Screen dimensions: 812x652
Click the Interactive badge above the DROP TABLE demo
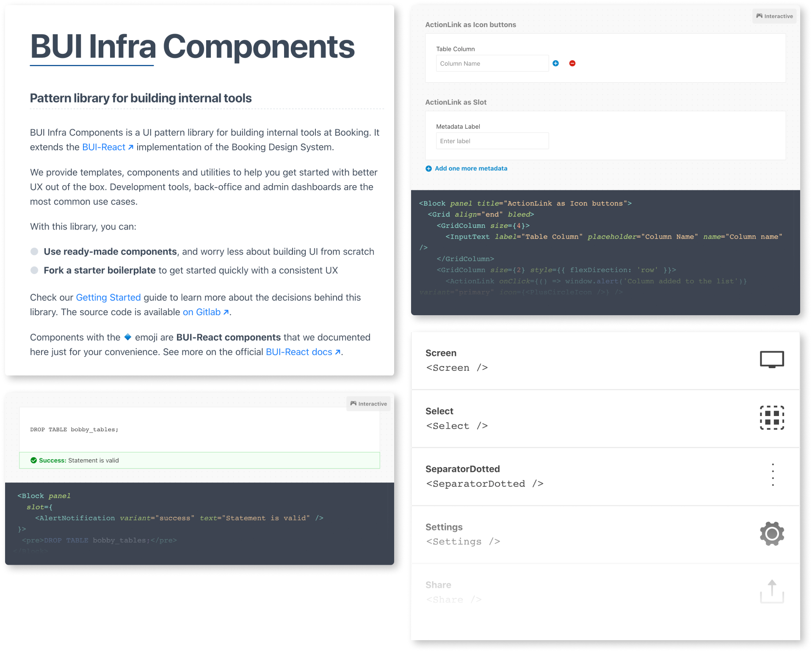[368, 404]
